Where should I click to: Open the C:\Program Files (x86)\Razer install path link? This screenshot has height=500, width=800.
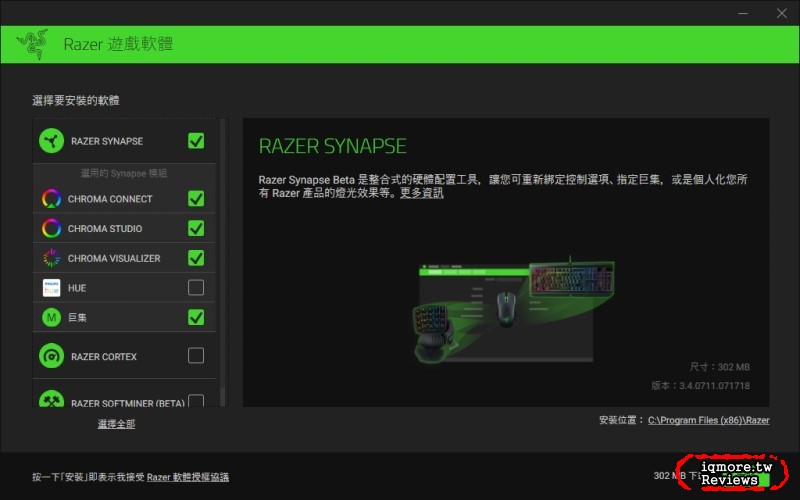coord(709,420)
